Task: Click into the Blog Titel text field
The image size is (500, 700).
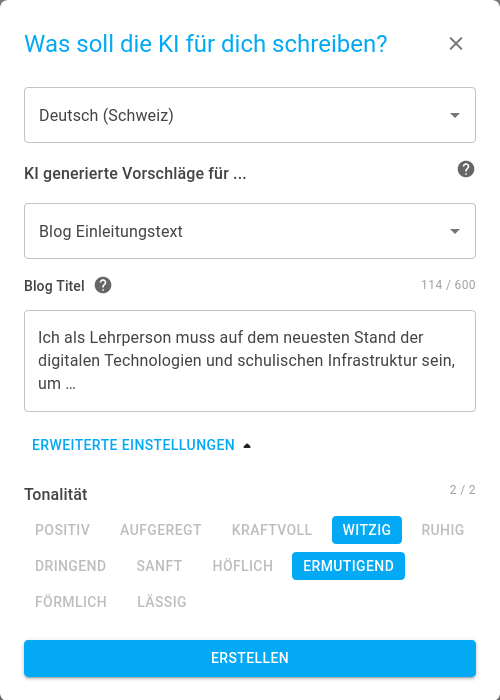Action: coord(250,361)
